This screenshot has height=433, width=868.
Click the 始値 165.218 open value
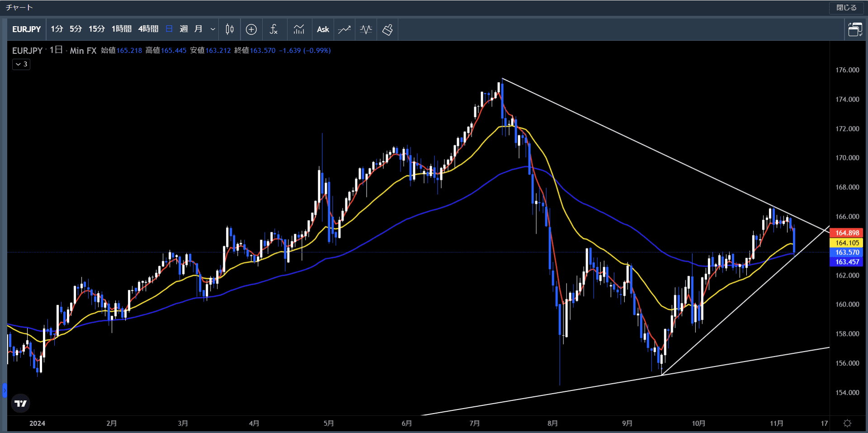point(121,51)
